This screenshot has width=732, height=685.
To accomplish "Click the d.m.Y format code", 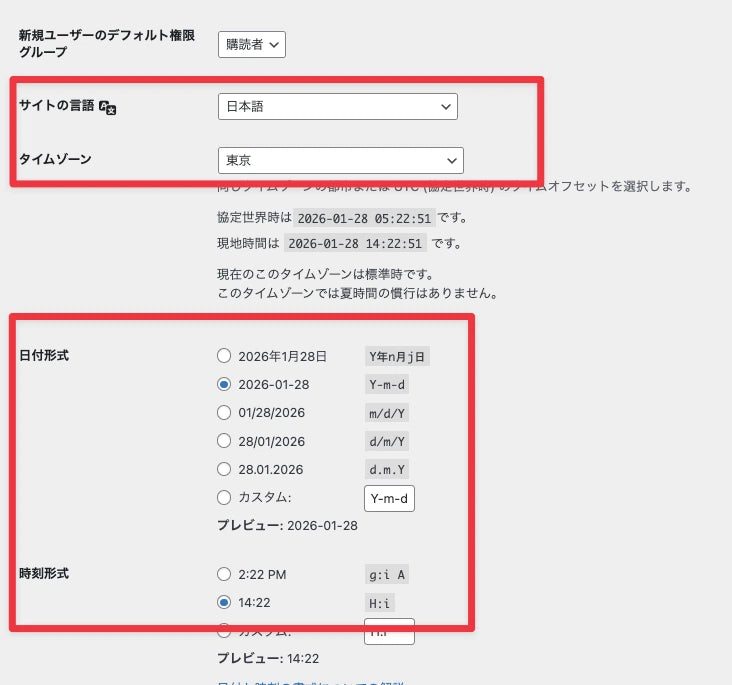I will (387, 470).
